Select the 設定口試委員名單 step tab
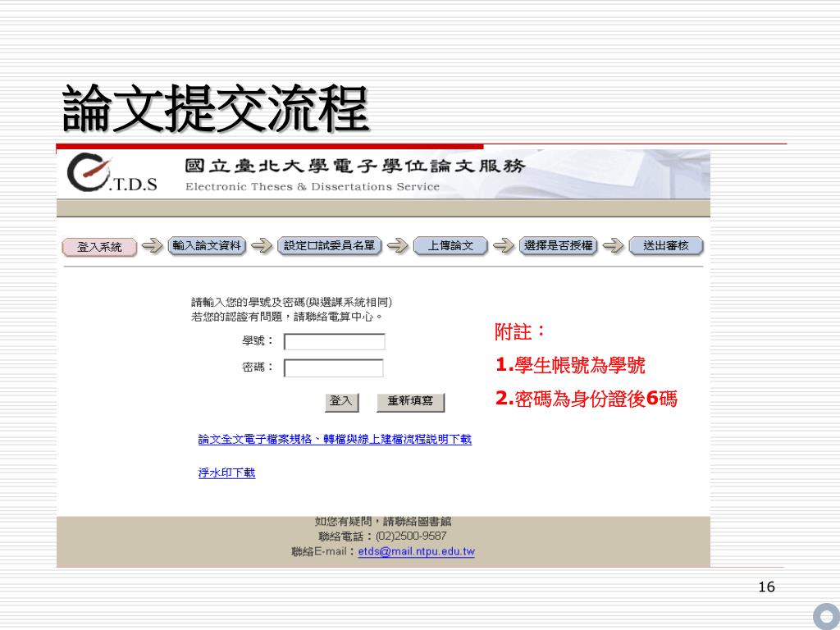Image resolution: width=840 pixels, height=630 pixels. [x=330, y=246]
